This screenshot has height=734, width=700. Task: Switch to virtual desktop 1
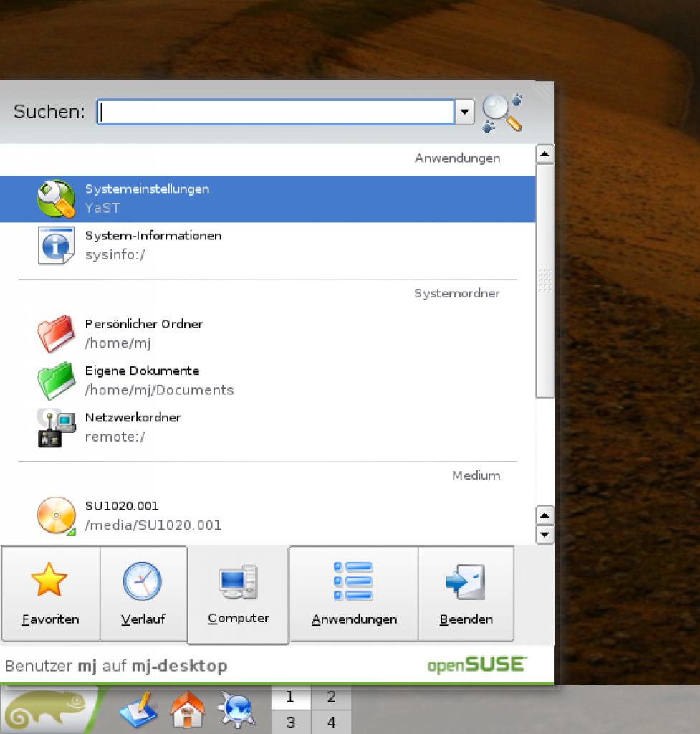[x=291, y=697]
